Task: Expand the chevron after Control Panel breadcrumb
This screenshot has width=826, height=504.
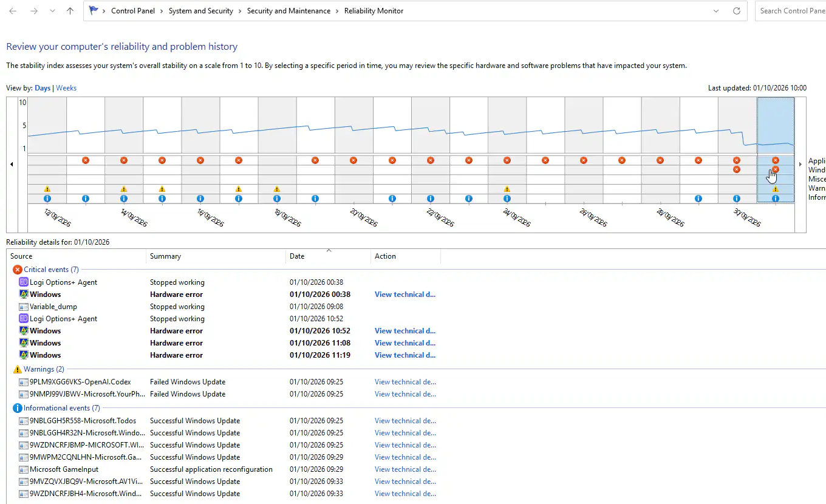Action: (x=162, y=11)
